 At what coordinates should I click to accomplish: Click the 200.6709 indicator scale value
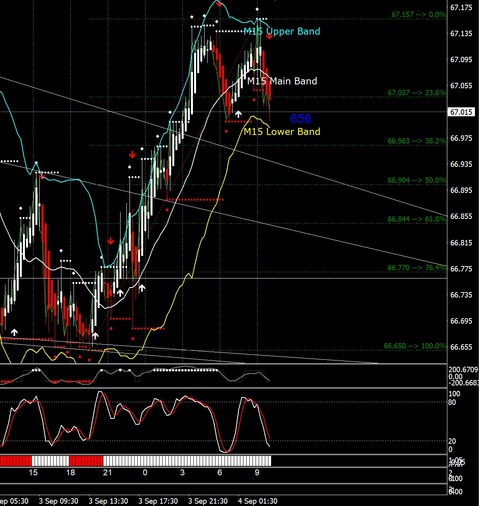tap(463, 369)
